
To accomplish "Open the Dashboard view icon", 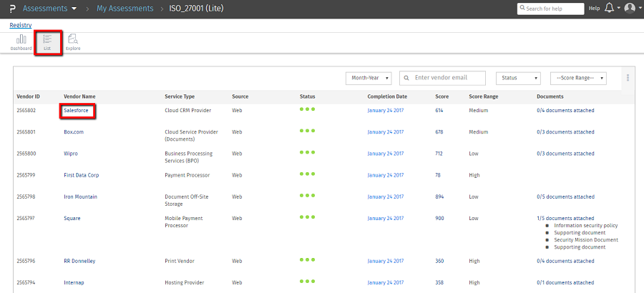I will point(21,41).
